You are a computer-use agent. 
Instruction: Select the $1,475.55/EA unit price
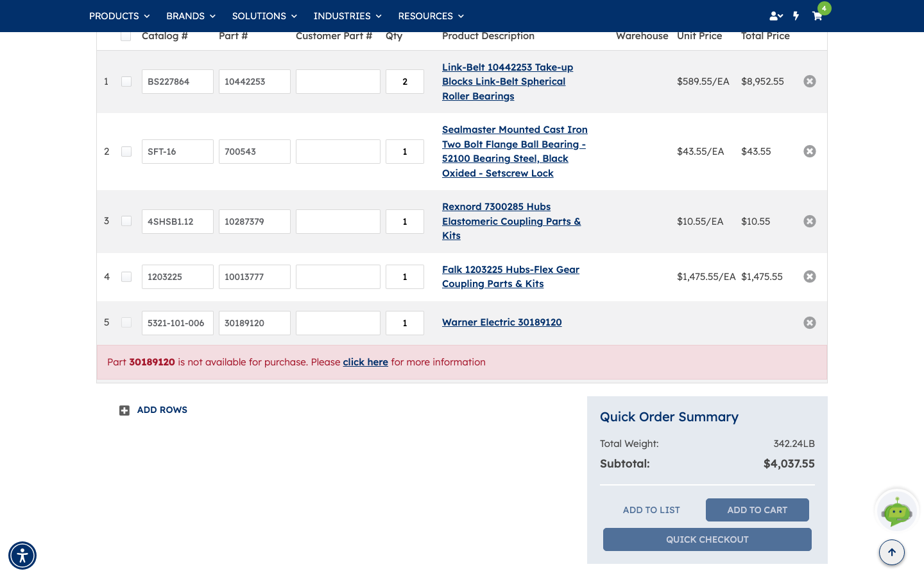tap(706, 277)
